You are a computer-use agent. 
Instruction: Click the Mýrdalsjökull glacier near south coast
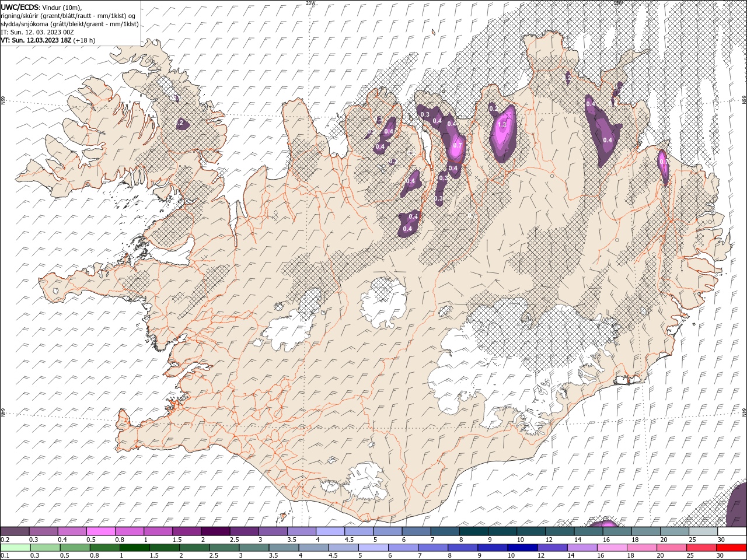pos(356,482)
